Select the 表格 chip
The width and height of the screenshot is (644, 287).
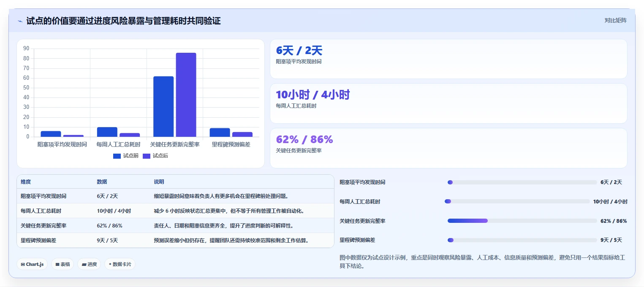[63, 264]
